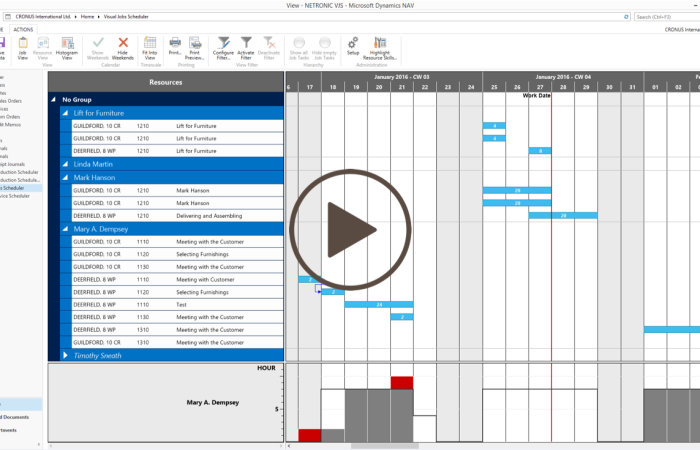Open the Histogram View
The width and height of the screenshot is (700, 450).
[67, 48]
